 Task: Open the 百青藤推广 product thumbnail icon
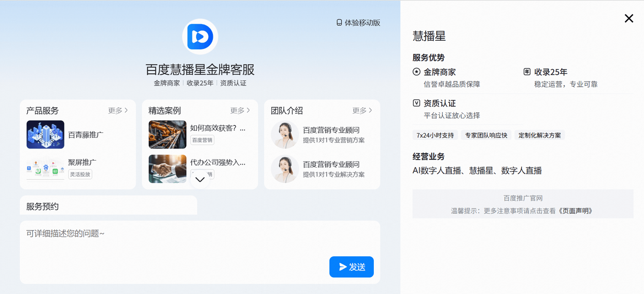point(45,135)
